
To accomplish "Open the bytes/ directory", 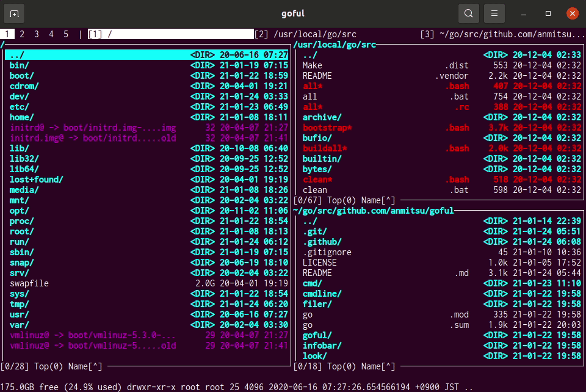I will pos(442,169).
